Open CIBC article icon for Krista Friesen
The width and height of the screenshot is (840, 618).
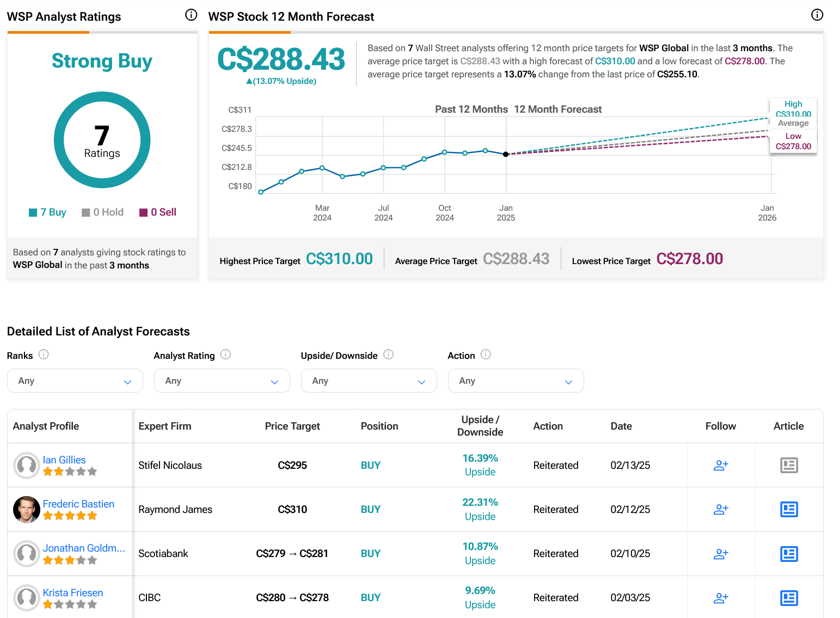click(x=789, y=598)
